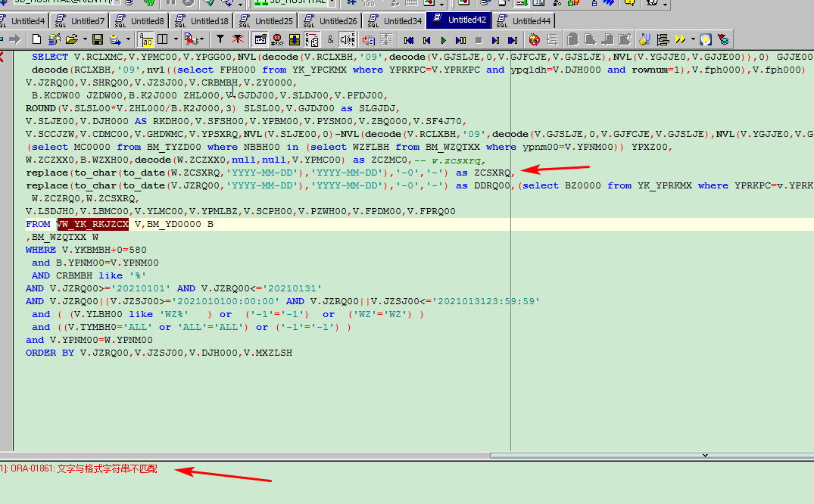Viewport: 814px width, 504px height.
Task: Switch to the Untitled34 tab
Action: tap(395, 20)
